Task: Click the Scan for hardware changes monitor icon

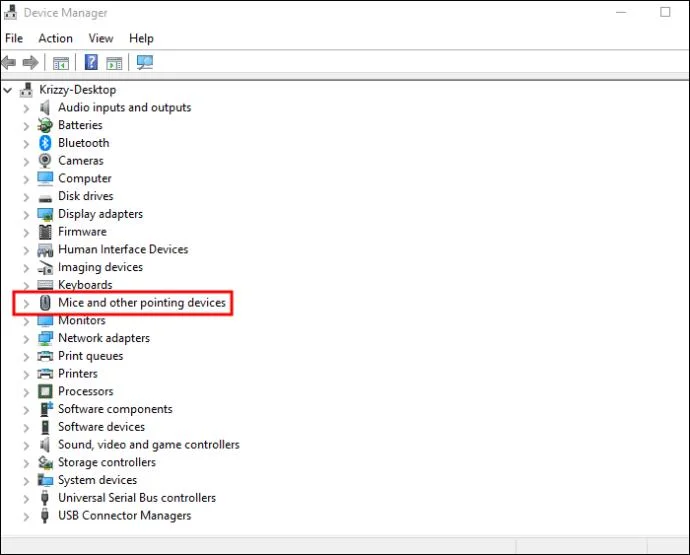Action: 145,62
